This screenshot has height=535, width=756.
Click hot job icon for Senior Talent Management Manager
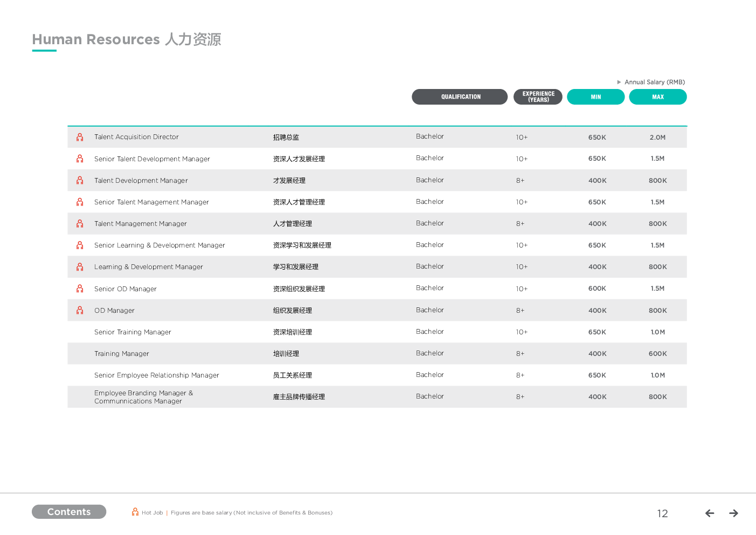[x=80, y=202]
